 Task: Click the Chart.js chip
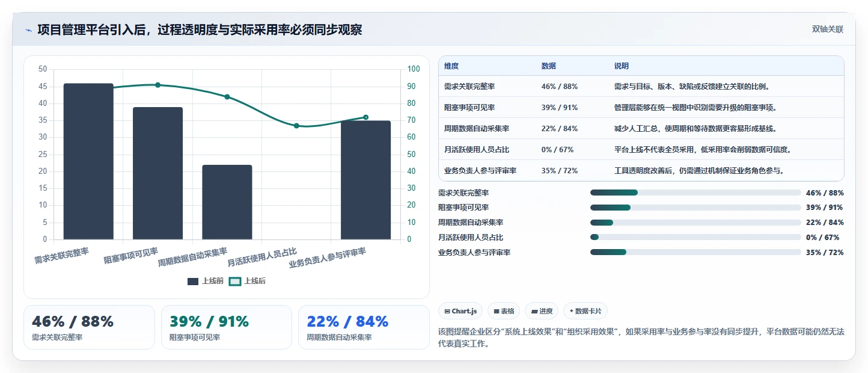[x=460, y=311]
